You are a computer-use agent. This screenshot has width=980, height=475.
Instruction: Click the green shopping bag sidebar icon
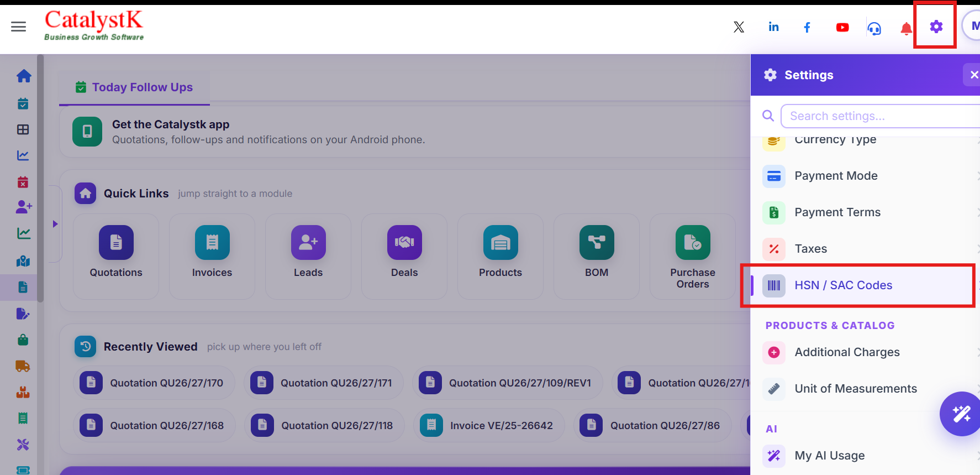pyautogui.click(x=23, y=340)
